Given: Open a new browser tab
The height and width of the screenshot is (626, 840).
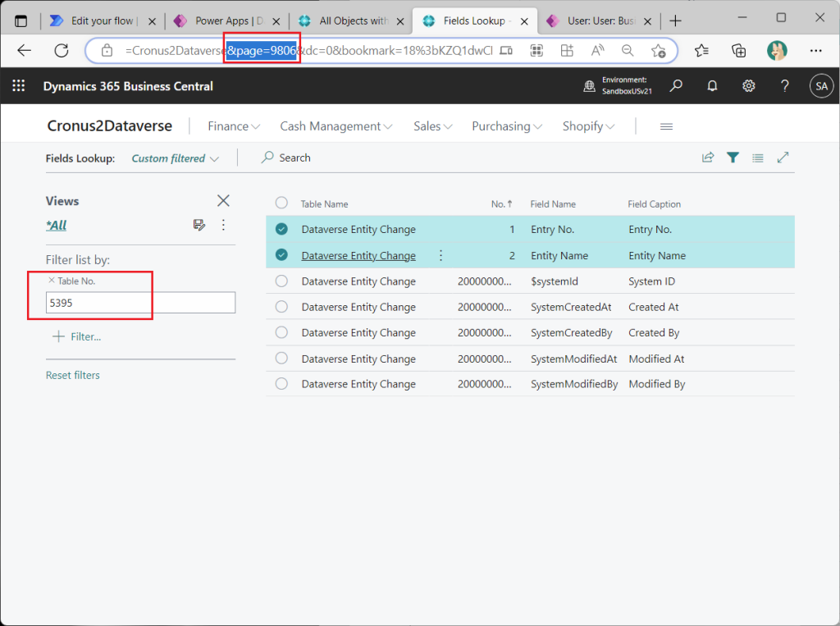Looking at the screenshot, I should click(676, 21).
